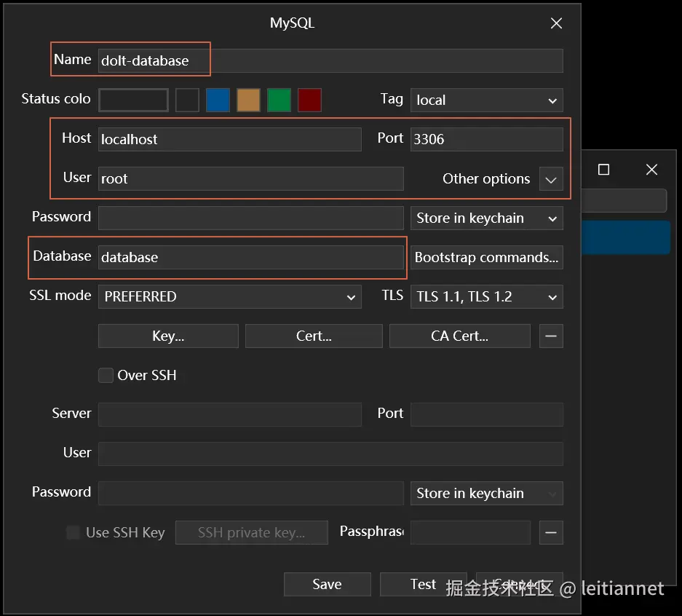This screenshot has width=682, height=616.
Task: Test the MySQL connection
Action: click(x=423, y=584)
